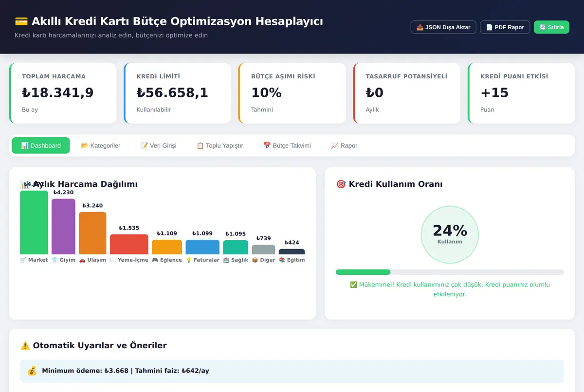Viewport: 584px width, 392px height.
Task: Click the ₺424 label above Eğitim
Action: click(292, 243)
